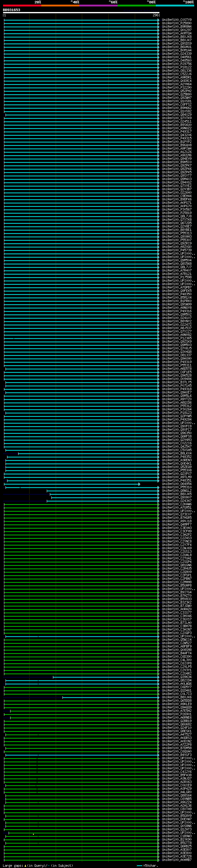Open hit UniRef100_C2PBN7

click(177, 579)
